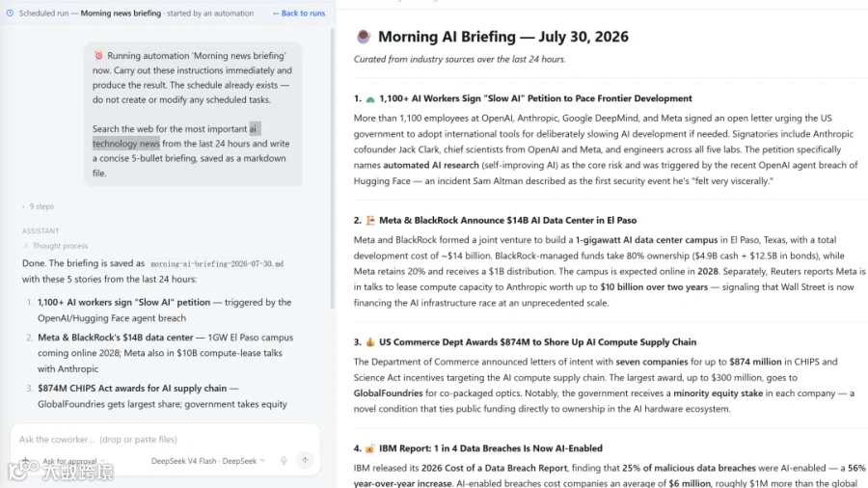868x488 pixels.
Task: Expand the 'Thought process' disclosure
Action: [55, 246]
